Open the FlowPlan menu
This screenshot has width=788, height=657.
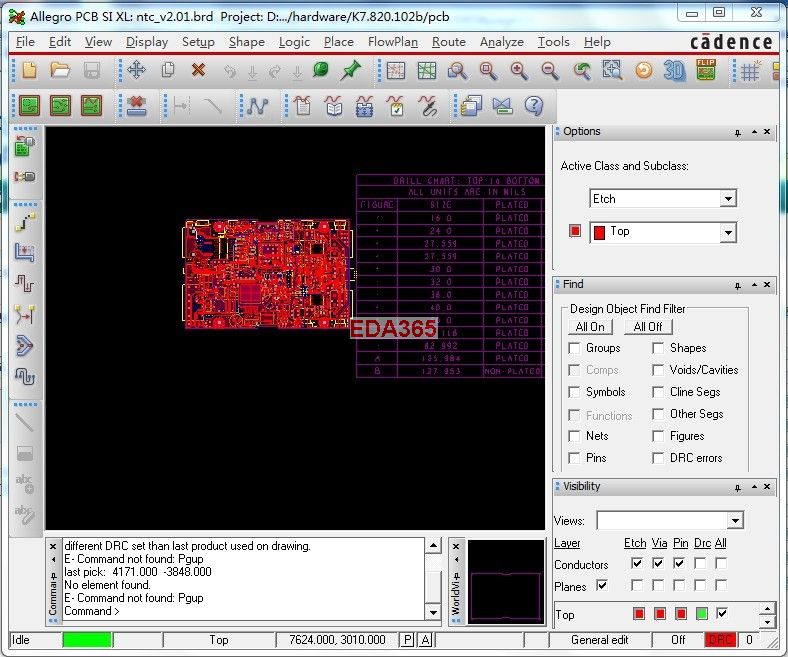(x=392, y=42)
